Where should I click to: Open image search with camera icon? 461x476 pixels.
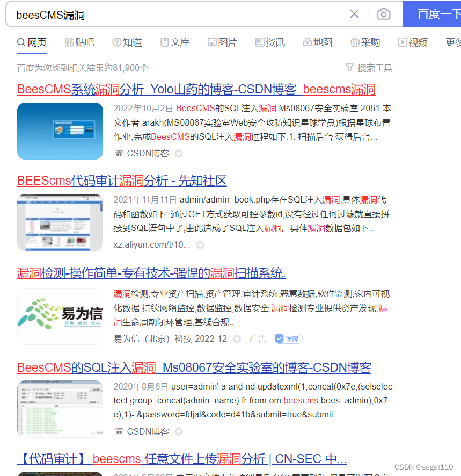[383, 14]
